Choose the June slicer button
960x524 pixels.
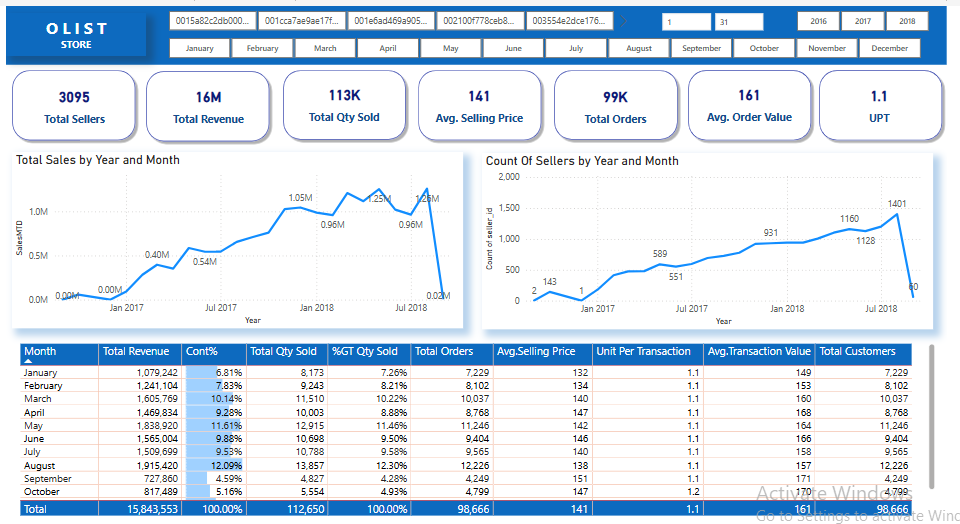513,48
